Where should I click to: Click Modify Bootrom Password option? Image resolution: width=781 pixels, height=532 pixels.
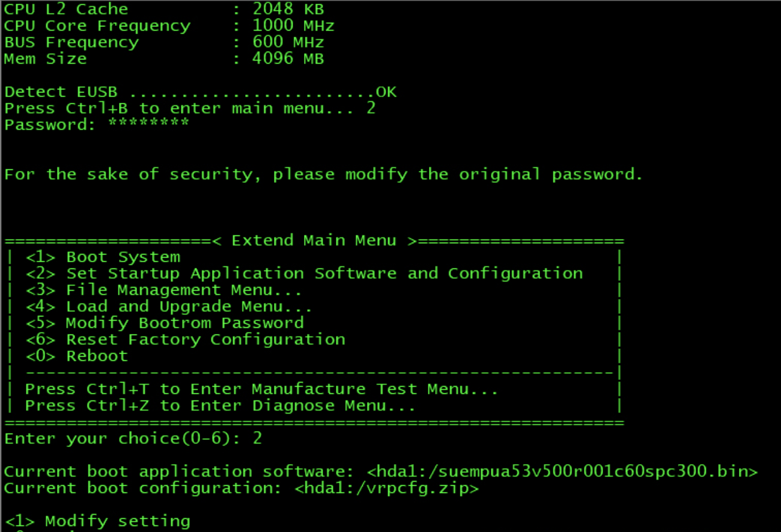coord(165,323)
